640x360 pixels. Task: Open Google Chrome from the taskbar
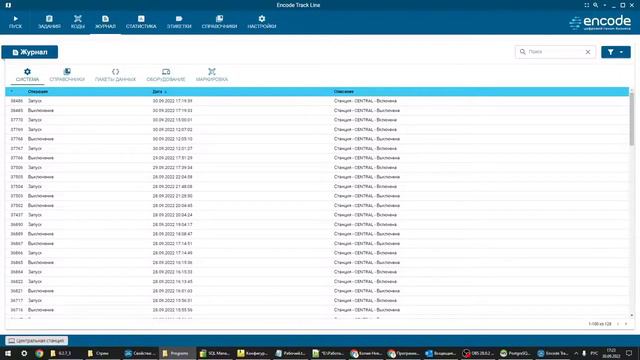[x=39, y=353]
